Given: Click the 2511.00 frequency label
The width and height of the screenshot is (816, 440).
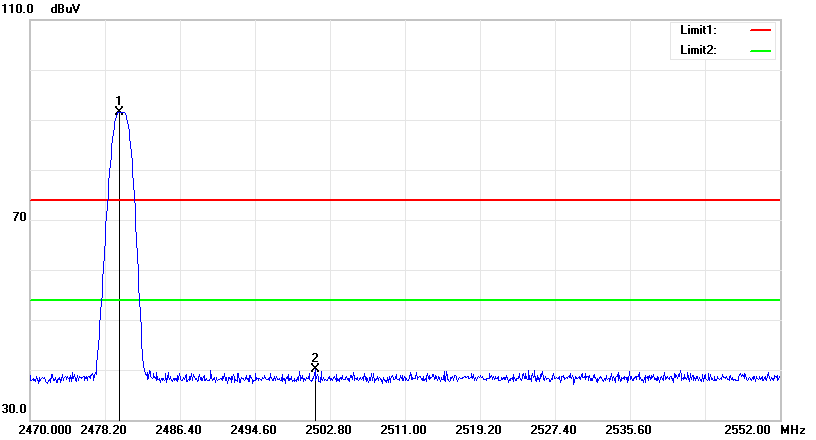Looking at the screenshot, I should click(x=403, y=430).
